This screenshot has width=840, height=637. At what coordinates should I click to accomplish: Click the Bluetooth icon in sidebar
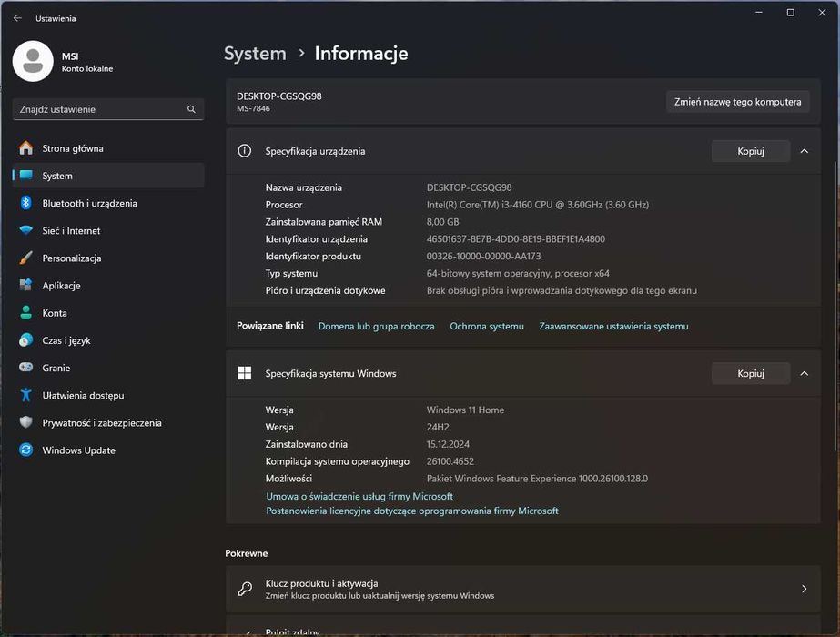[25, 203]
